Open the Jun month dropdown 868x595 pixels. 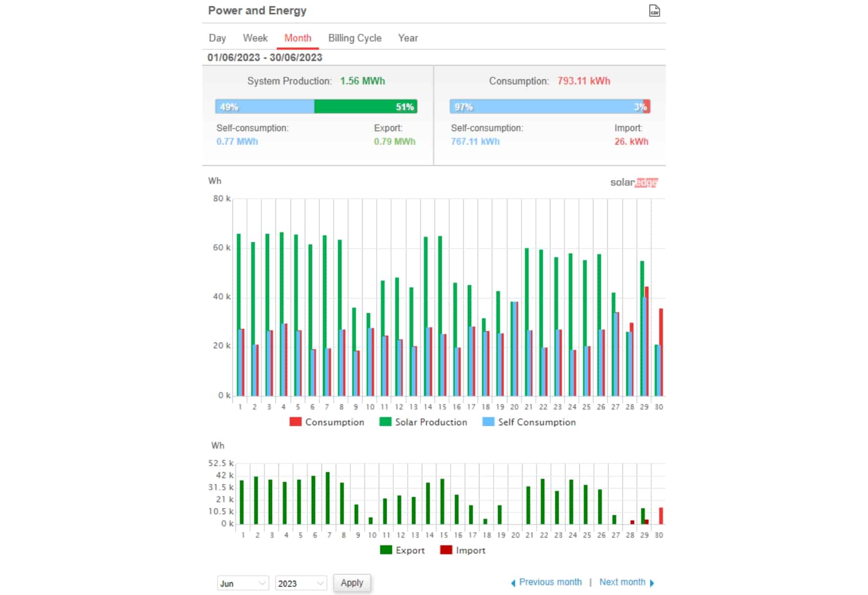pyautogui.click(x=243, y=583)
